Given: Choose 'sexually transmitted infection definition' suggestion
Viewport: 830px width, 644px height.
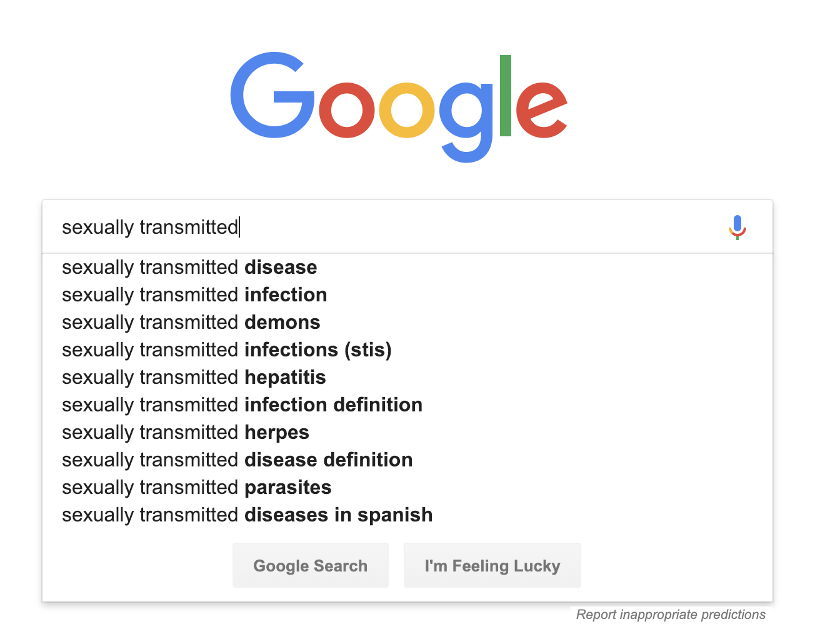Looking at the screenshot, I should point(407,405).
